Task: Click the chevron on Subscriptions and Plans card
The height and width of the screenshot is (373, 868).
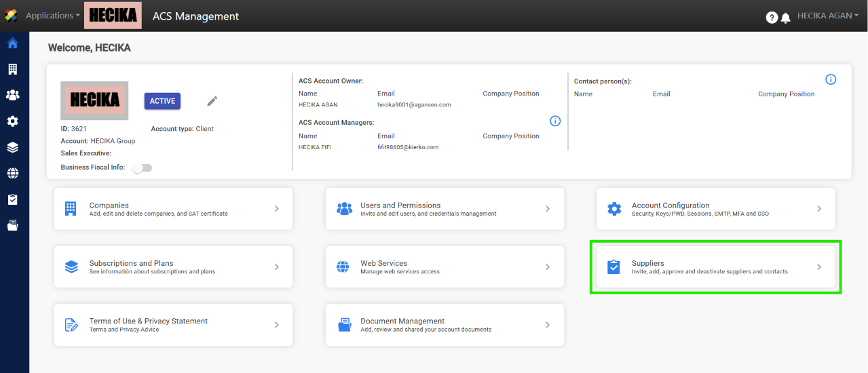Action: pos(276,267)
